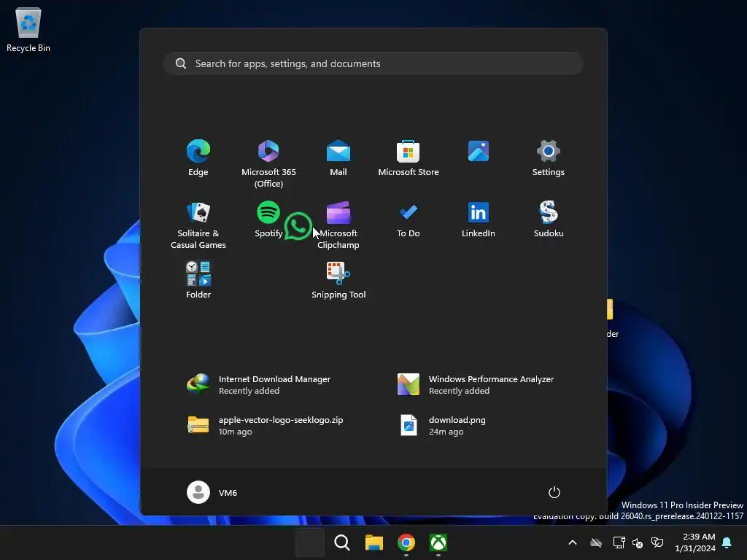This screenshot has height=560, width=747.
Task: Click the Start button on taskbar
Action: [309, 542]
